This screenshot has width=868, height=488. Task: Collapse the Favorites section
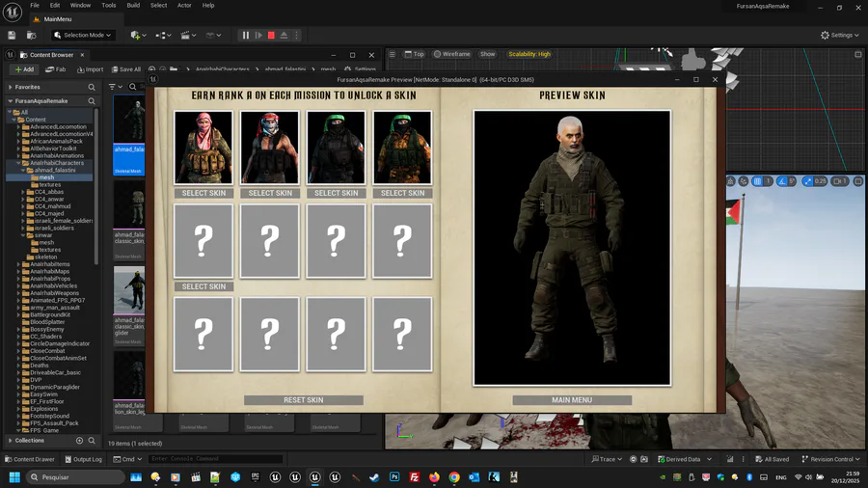coord(10,87)
